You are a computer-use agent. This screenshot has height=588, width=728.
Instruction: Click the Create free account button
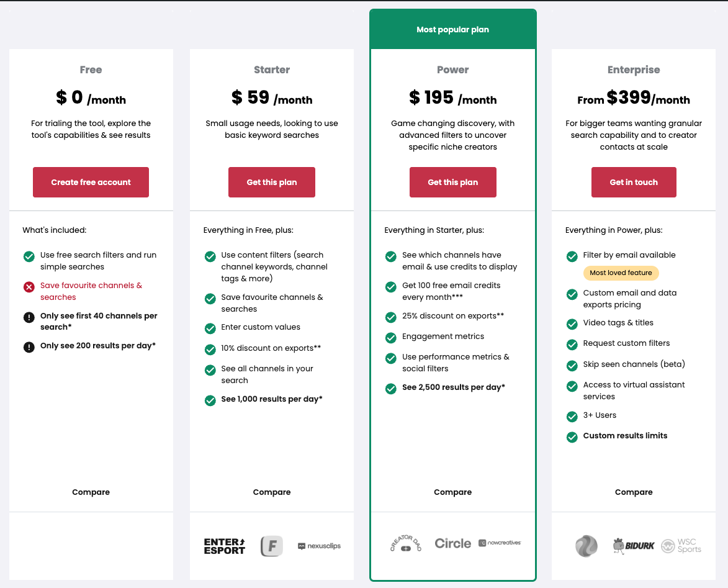[x=91, y=182]
